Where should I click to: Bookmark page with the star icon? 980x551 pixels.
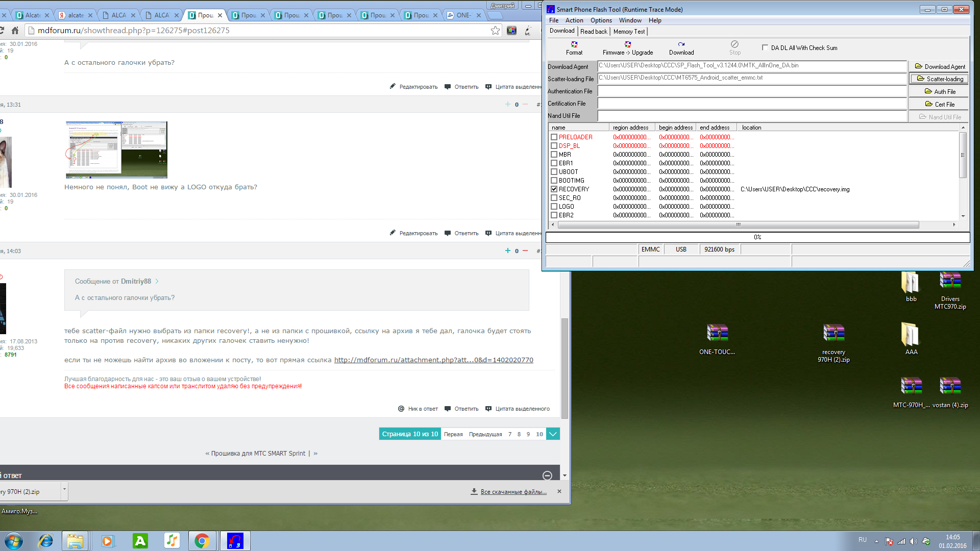pos(495,31)
